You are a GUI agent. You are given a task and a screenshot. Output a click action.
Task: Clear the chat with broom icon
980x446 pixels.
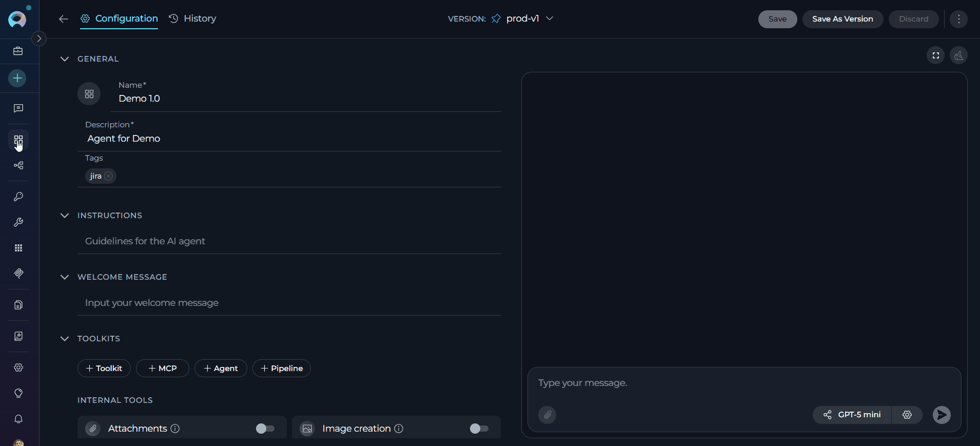tap(958, 55)
